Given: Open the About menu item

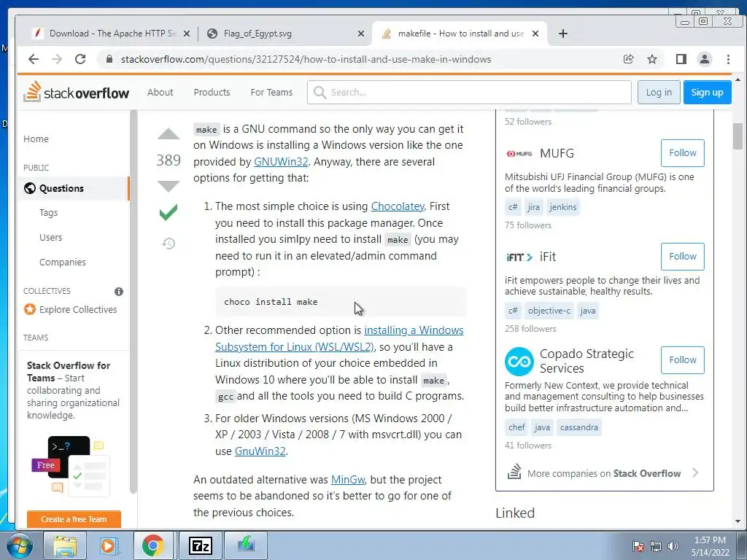Looking at the screenshot, I should point(160,93).
